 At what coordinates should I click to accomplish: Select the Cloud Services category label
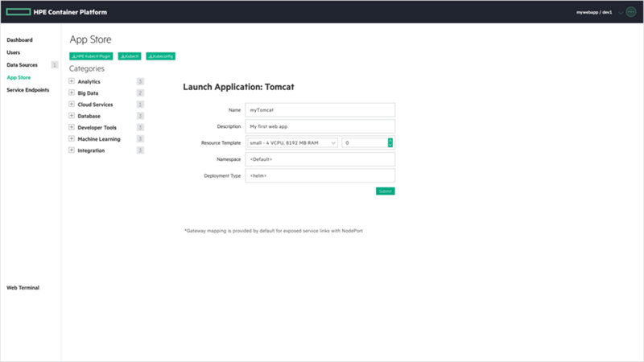tap(95, 105)
